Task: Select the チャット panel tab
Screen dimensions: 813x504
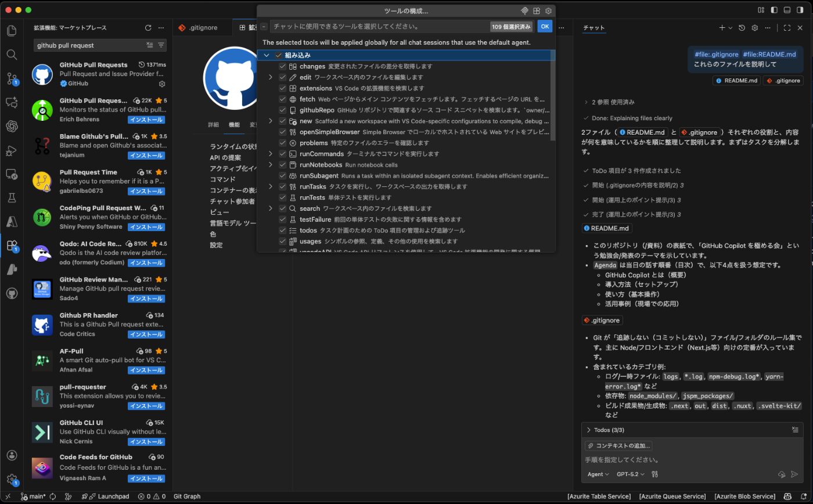Action: pyautogui.click(x=594, y=28)
